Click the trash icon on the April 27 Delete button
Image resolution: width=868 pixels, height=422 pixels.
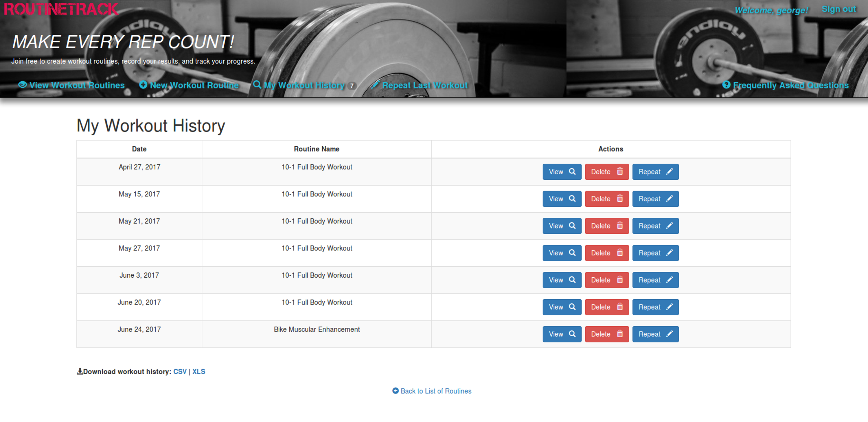point(620,172)
